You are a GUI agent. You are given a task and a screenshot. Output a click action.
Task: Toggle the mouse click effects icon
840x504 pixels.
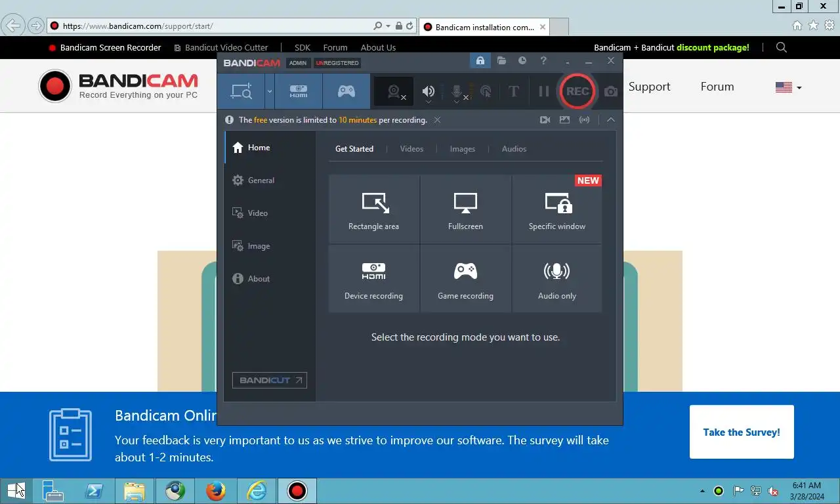coord(486,91)
